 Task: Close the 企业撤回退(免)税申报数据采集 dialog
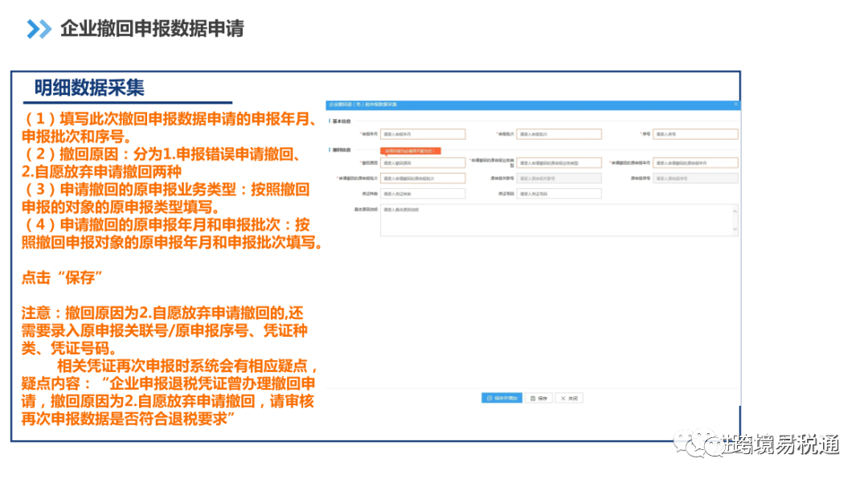point(735,104)
